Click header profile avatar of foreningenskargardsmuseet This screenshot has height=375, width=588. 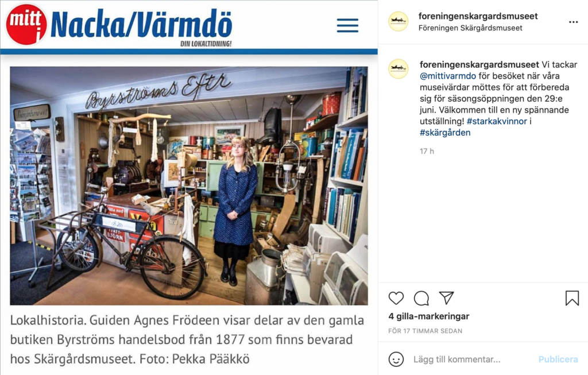coord(399,21)
